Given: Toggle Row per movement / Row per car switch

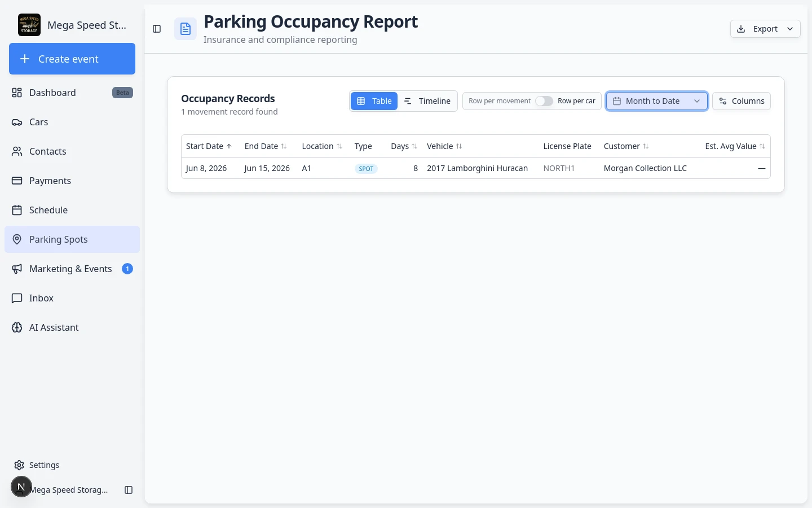Looking at the screenshot, I should [x=544, y=101].
